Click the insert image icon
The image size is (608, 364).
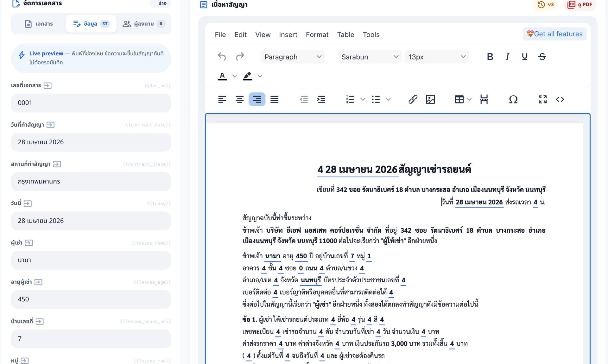coord(430,99)
